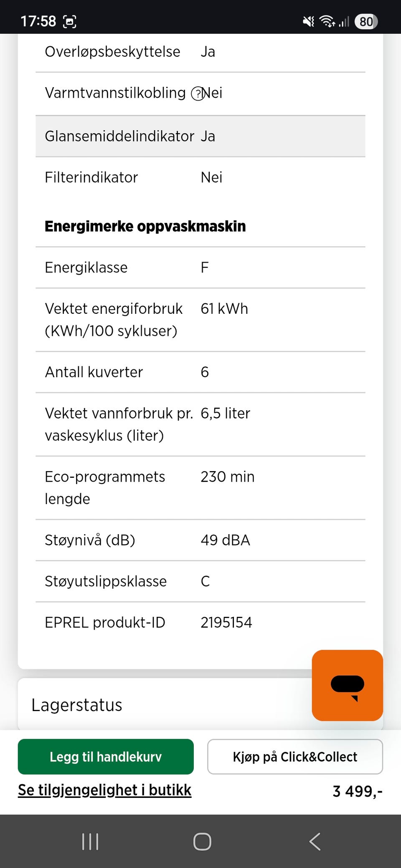
Task: Tap the Wi-Fi status icon
Action: coord(327,21)
